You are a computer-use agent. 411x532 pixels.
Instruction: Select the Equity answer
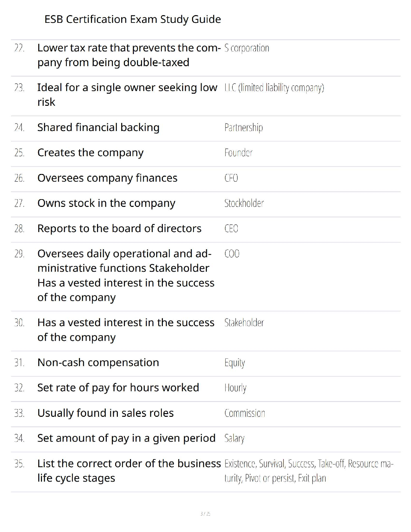[235, 363]
